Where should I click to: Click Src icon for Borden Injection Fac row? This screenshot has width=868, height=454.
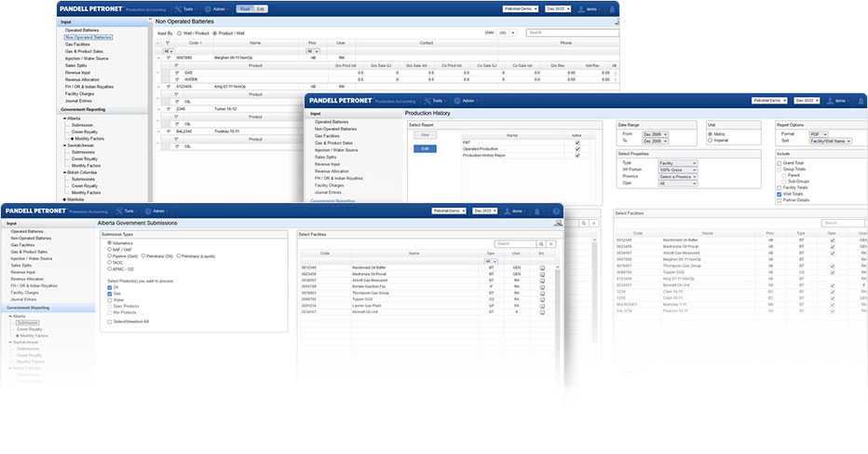542,286
